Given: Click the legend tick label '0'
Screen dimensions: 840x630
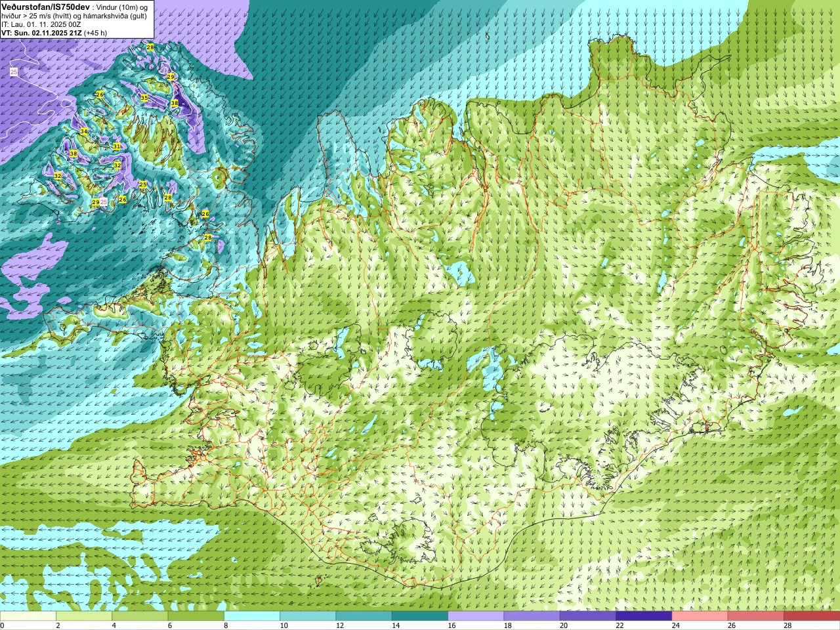Looking at the screenshot, I should click(x=2, y=625).
